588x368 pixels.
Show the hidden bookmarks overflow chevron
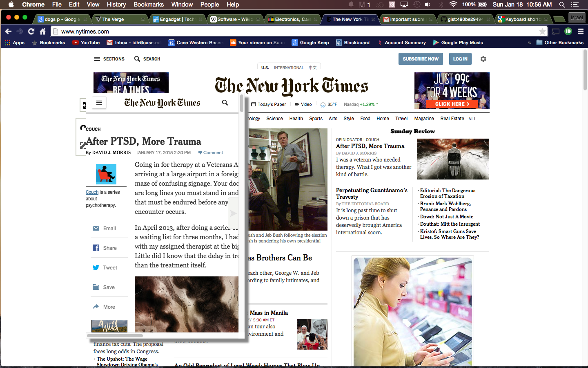(x=530, y=43)
